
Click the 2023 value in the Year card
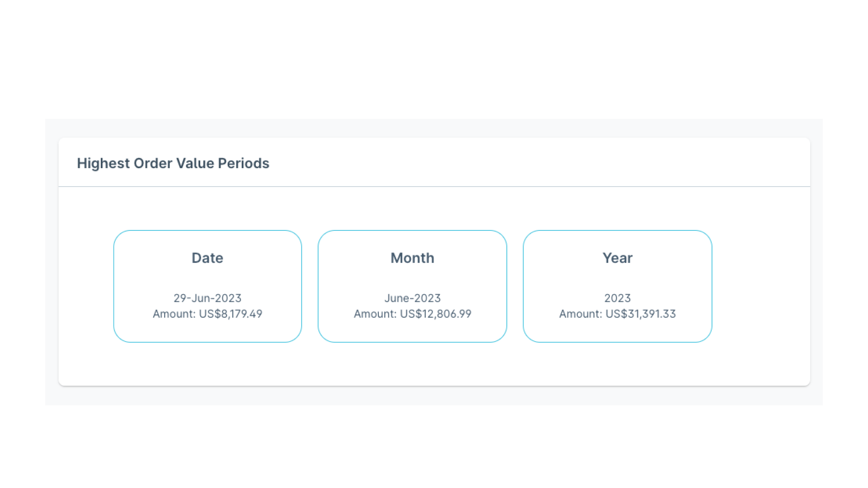pyautogui.click(x=618, y=298)
